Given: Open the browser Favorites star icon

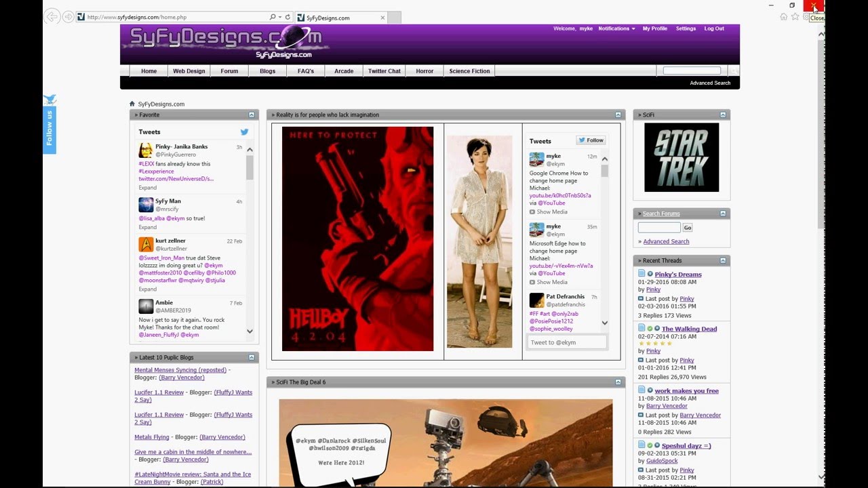Looking at the screenshot, I should [795, 17].
